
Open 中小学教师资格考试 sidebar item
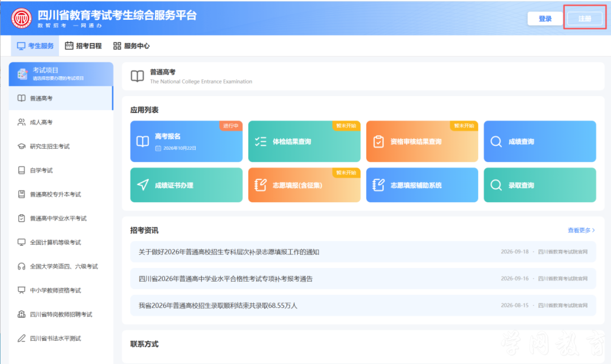(x=61, y=291)
